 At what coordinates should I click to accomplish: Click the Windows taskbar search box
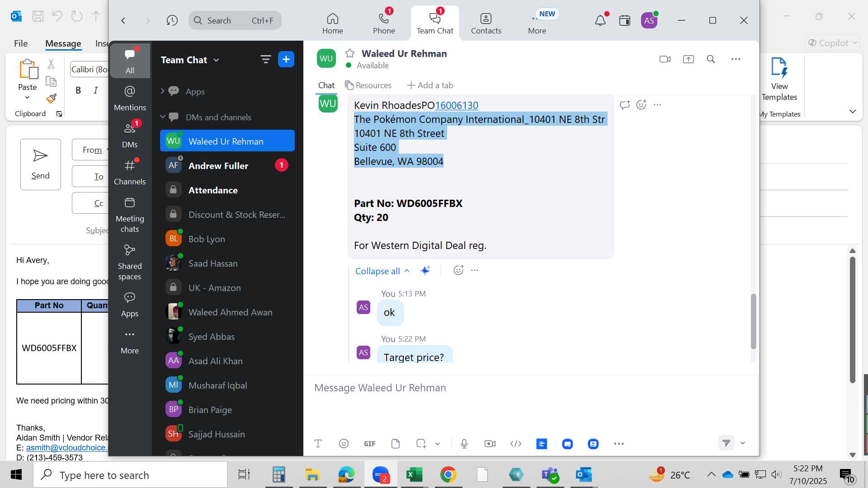pyautogui.click(x=130, y=475)
